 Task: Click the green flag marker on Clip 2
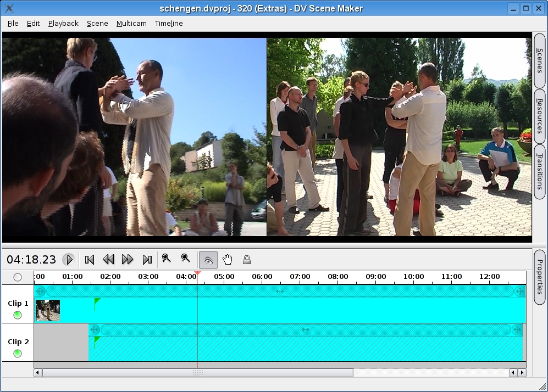97,341
